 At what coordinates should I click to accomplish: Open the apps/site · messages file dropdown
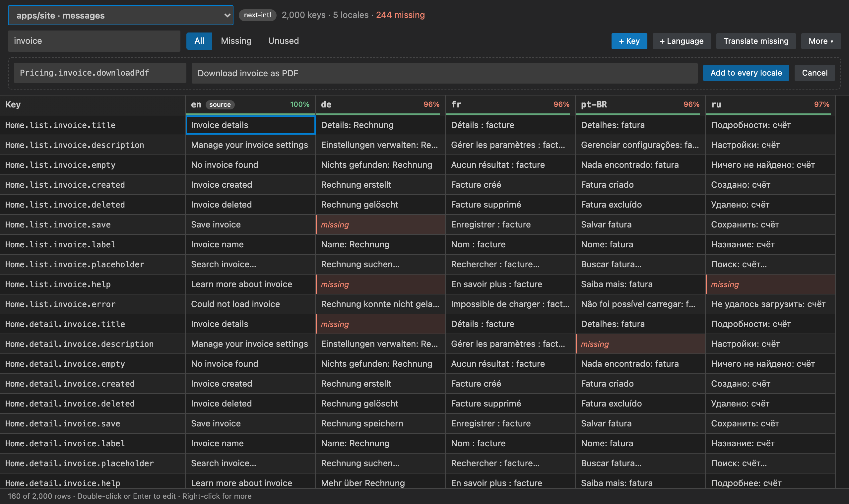121,15
